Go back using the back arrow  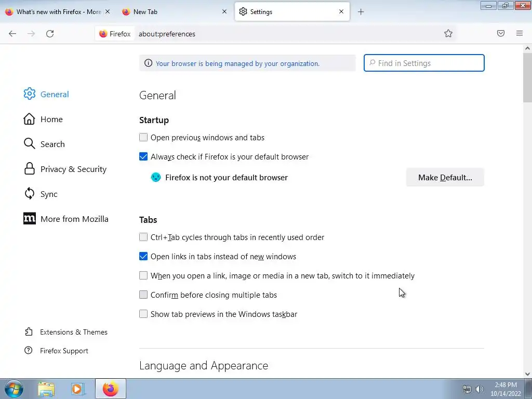[x=12, y=34]
